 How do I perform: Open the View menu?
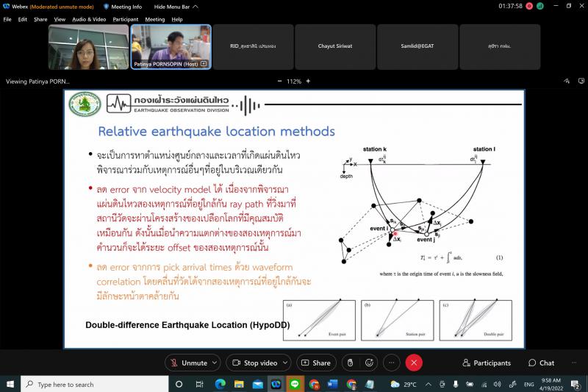click(60, 20)
